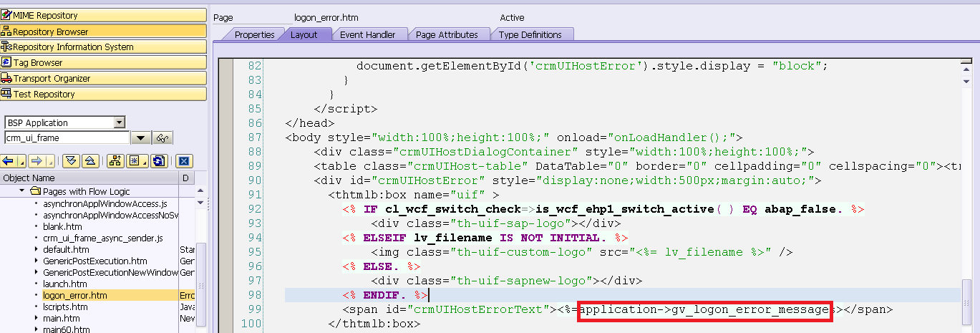The height and width of the screenshot is (333, 980).
Task: Click the Object Name column header
Action: click(x=89, y=178)
